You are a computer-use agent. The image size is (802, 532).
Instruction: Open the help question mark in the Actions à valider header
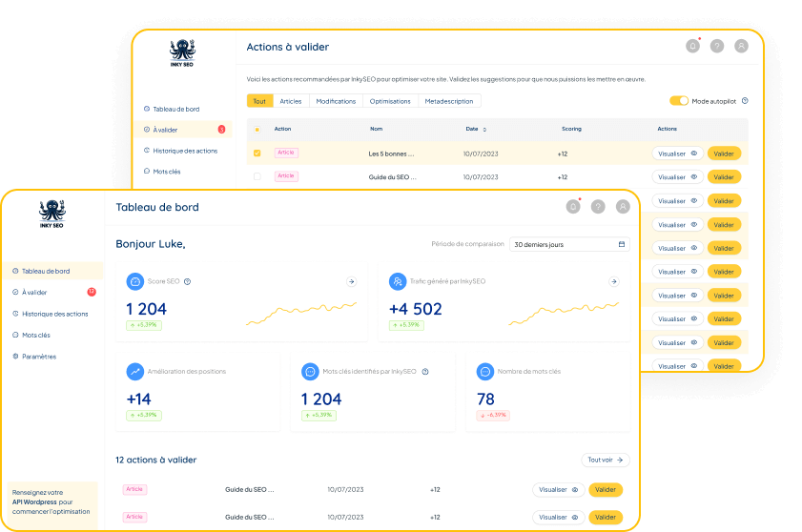[717, 46]
